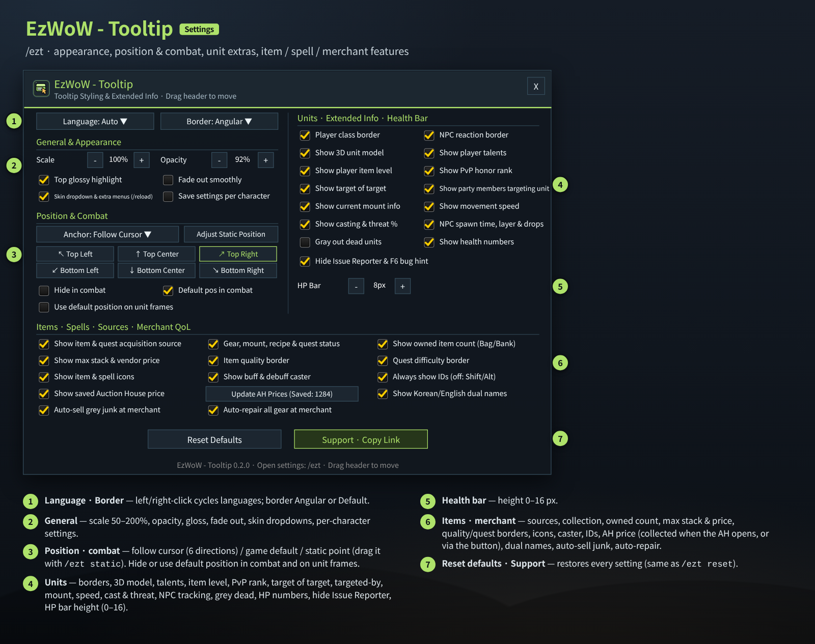Screen dimensions: 815x644
Task: Click the Scale value 100%
Action: [118, 159]
